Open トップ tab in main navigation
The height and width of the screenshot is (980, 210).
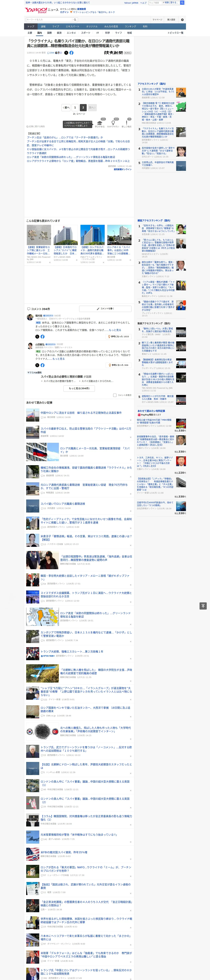(31, 27)
